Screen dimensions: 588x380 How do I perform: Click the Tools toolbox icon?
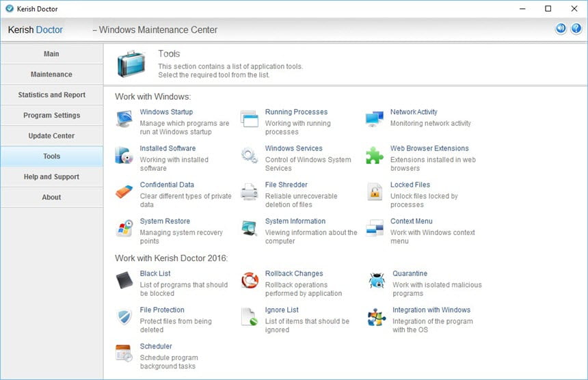click(131, 64)
